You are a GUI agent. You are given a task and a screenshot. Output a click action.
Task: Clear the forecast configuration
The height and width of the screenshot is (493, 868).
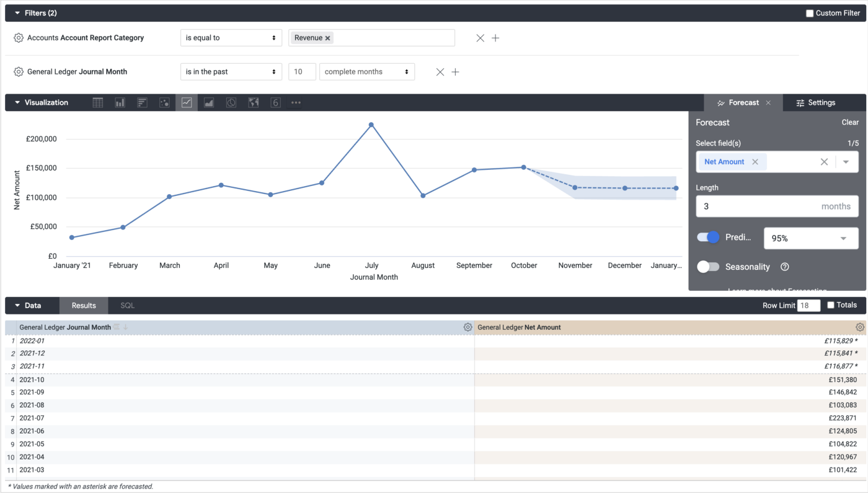pyautogui.click(x=850, y=122)
